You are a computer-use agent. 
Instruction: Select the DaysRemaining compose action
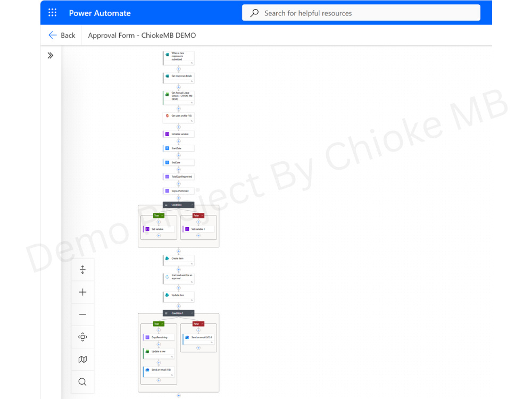pyautogui.click(x=159, y=338)
